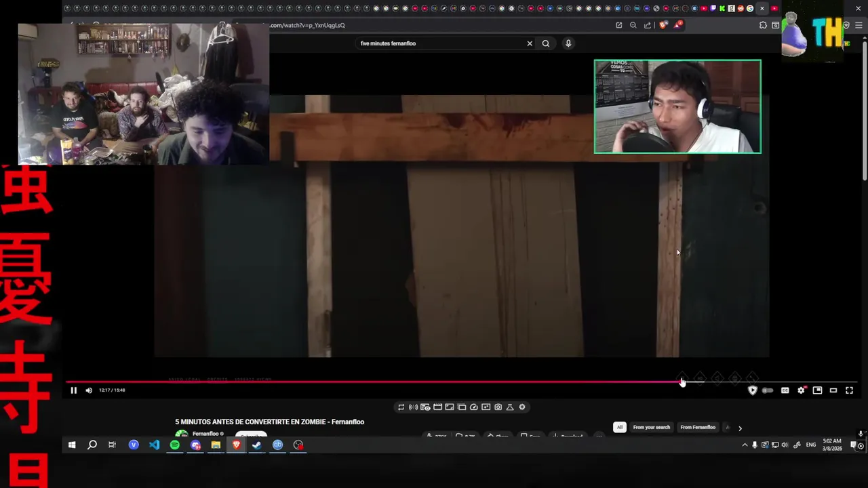Open Windows taskbar search
This screenshot has width=868, height=488.
point(92,445)
